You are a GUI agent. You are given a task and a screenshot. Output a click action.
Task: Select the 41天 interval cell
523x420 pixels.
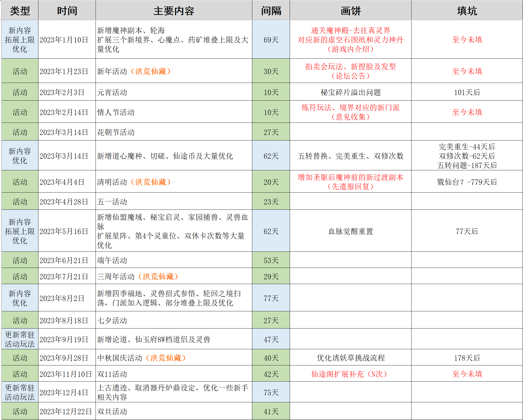(271, 411)
